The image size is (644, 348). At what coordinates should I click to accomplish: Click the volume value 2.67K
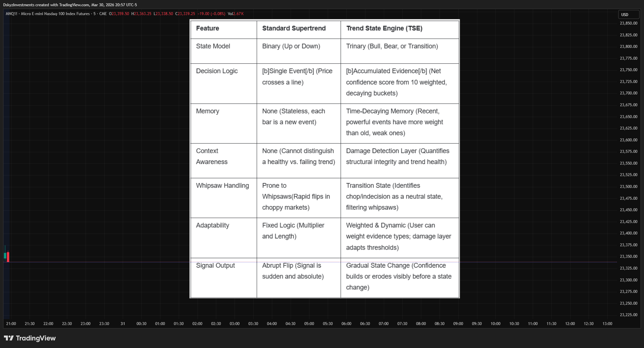(238, 14)
